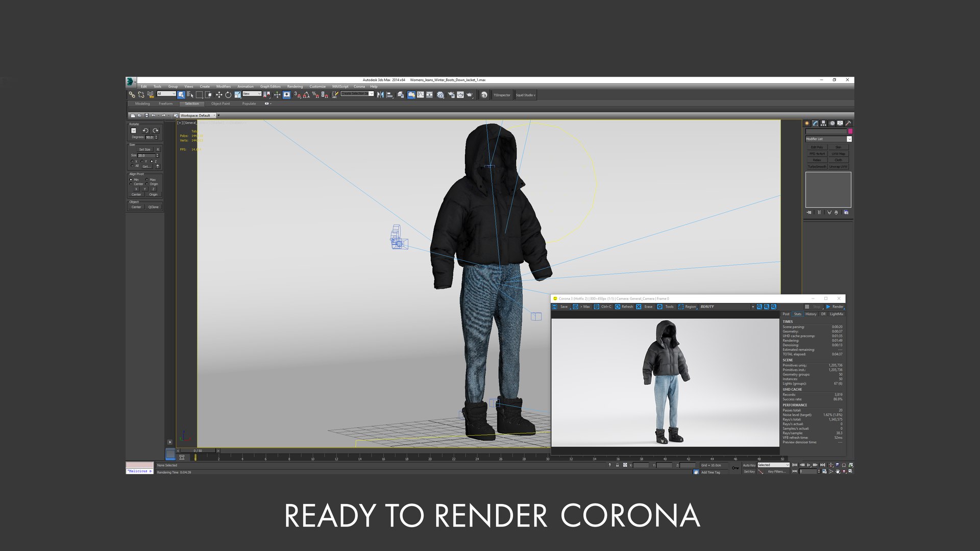Select Max radio in Align Pivot
980x551 pixels.
(x=146, y=180)
